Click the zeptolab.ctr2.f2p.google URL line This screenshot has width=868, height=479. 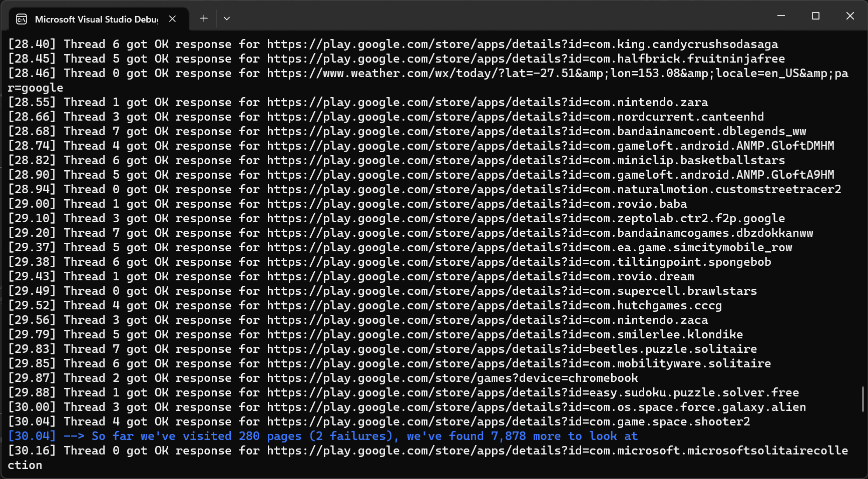[396, 218]
